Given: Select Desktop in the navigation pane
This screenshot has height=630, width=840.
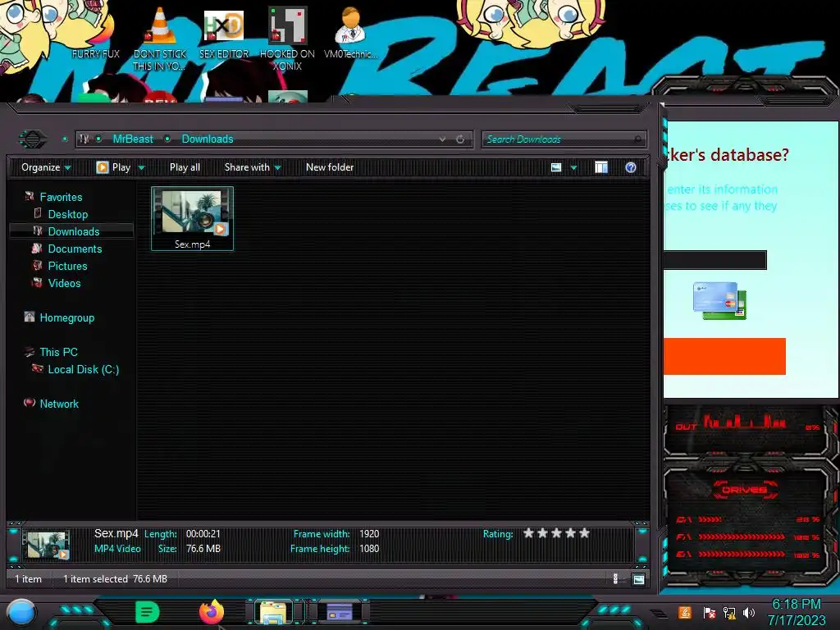Looking at the screenshot, I should 68,214.
